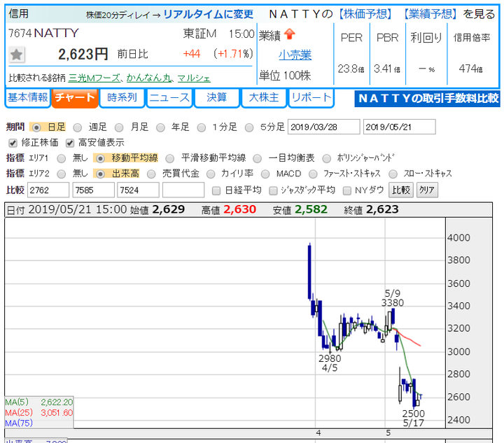Select 売買代金 indicator radio
The height and width of the screenshot is (443, 504).
click(151, 174)
